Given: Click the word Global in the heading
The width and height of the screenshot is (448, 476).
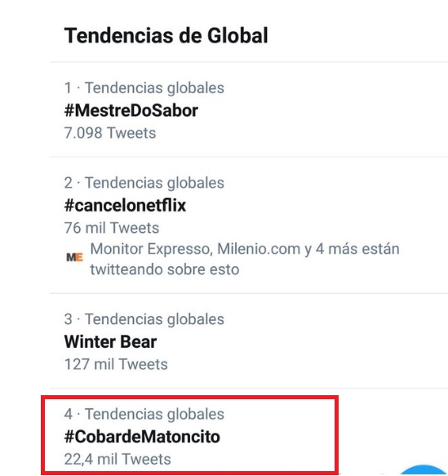Looking at the screenshot, I should [x=237, y=36].
